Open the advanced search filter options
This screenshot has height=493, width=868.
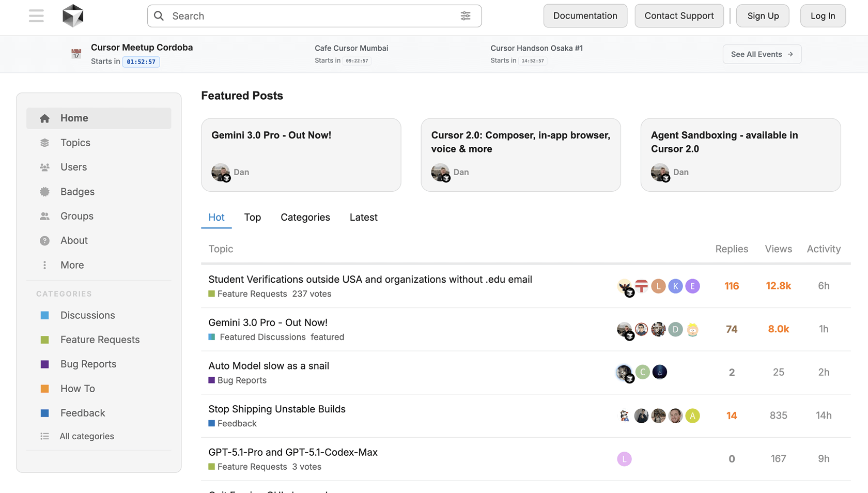(x=466, y=16)
